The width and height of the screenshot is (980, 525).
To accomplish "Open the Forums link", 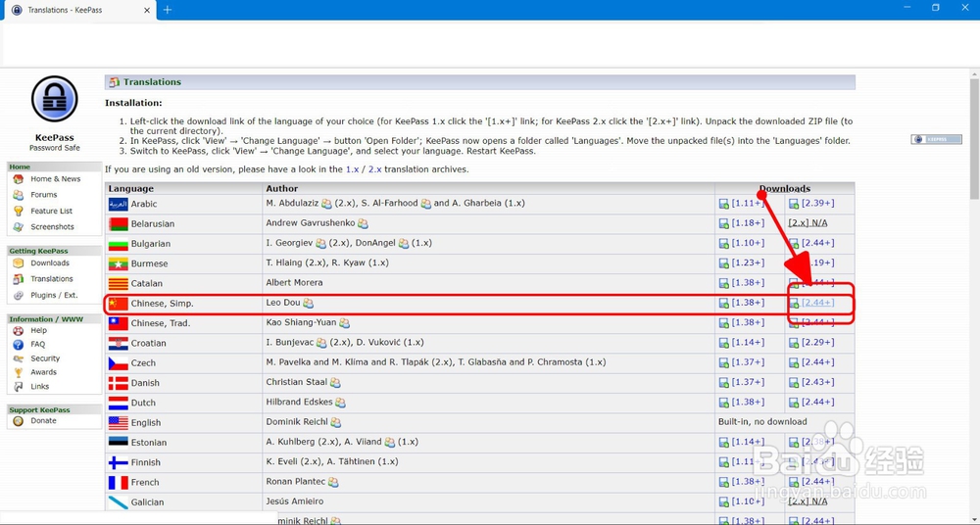I will point(44,194).
